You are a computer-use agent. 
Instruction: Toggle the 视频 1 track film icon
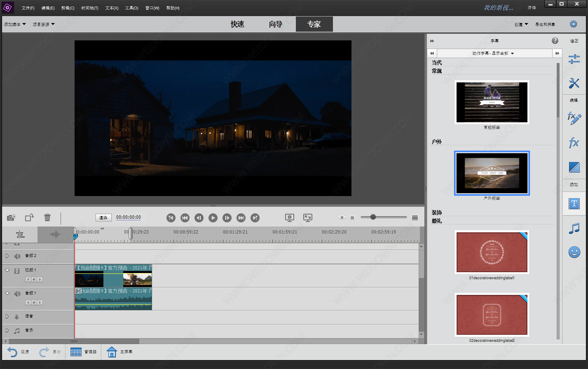[17, 271]
